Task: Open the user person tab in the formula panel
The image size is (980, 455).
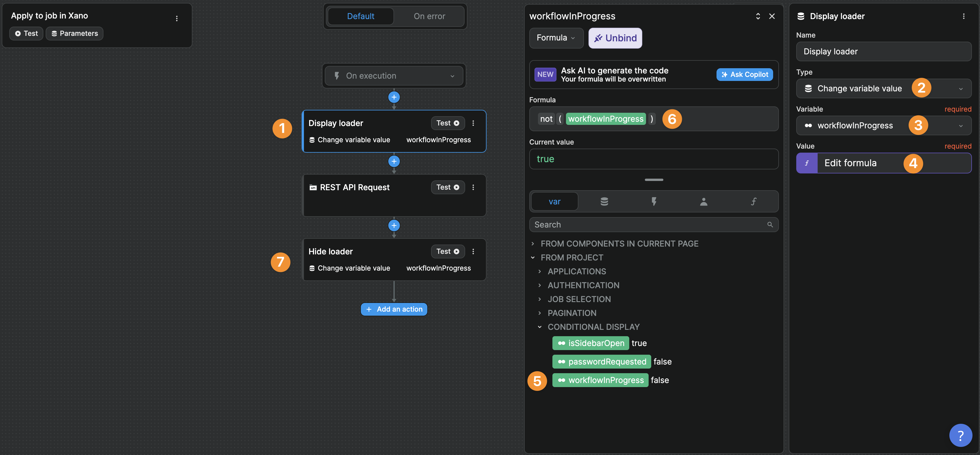Action: tap(704, 201)
